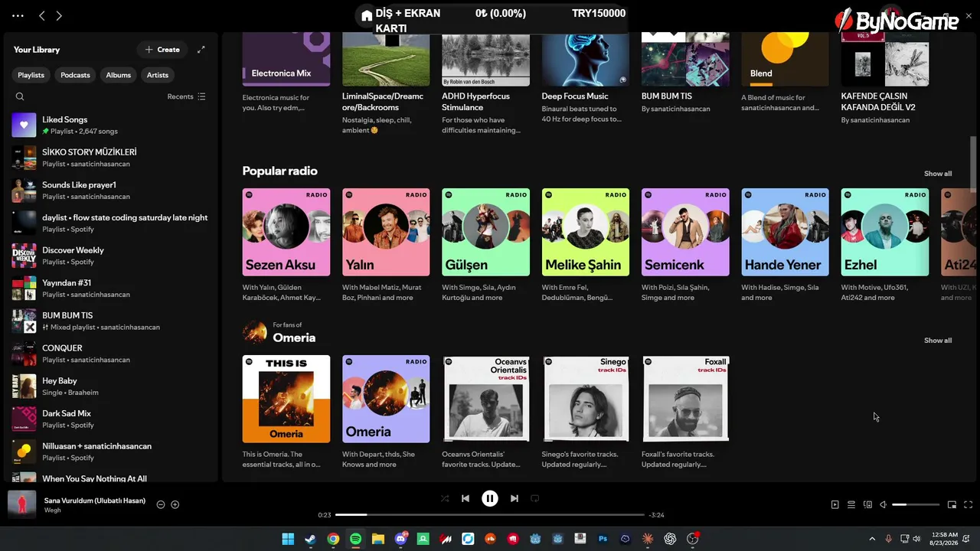Go back using the left arrow
Viewport: 980px width, 551px height.
42,15
